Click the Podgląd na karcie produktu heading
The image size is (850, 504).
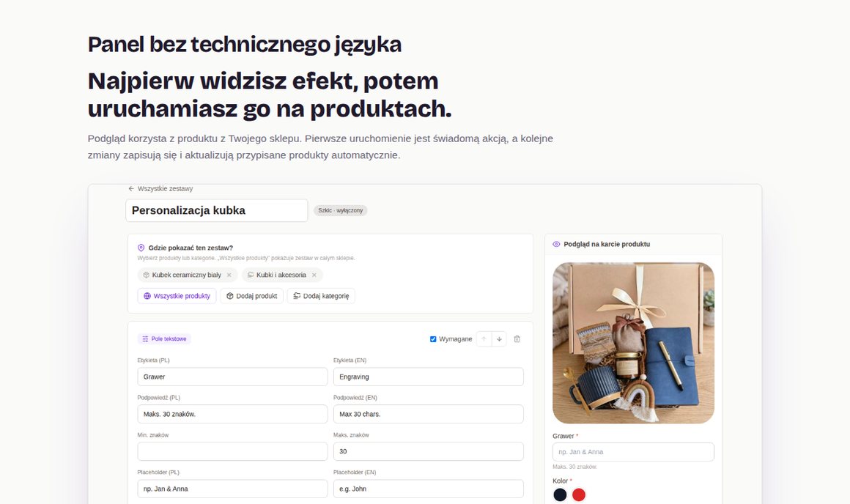coord(607,245)
